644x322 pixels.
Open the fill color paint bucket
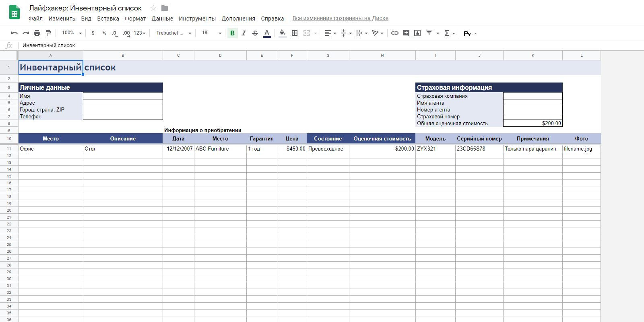(x=283, y=33)
